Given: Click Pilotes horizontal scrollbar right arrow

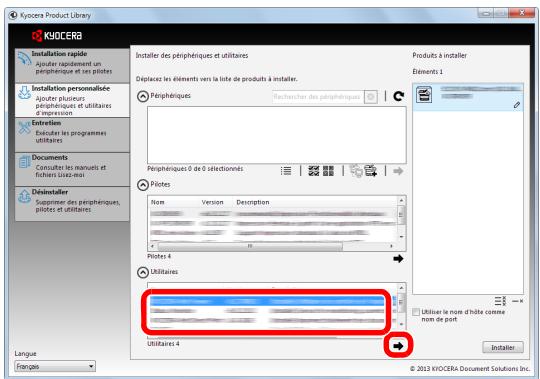Looking at the screenshot, I should click(392, 246).
